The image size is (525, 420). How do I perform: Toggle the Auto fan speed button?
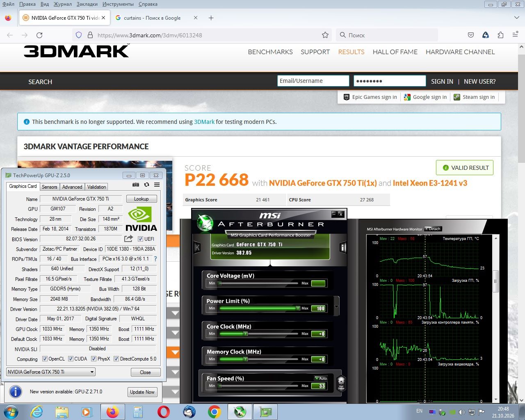[321, 378]
